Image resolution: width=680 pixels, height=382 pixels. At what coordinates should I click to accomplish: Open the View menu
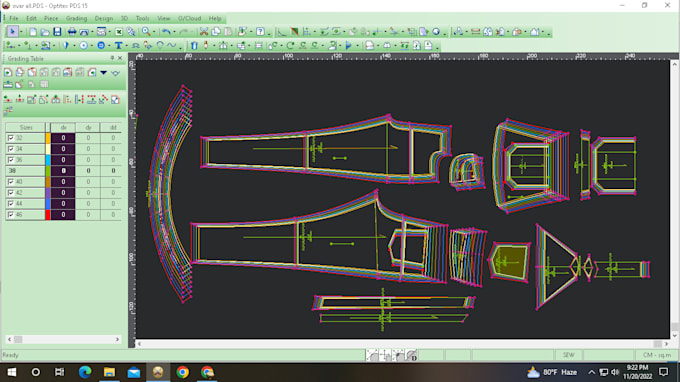point(163,18)
